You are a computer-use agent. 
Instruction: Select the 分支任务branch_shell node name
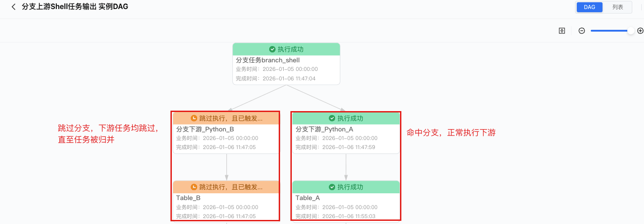pyautogui.click(x=268, y=60)
